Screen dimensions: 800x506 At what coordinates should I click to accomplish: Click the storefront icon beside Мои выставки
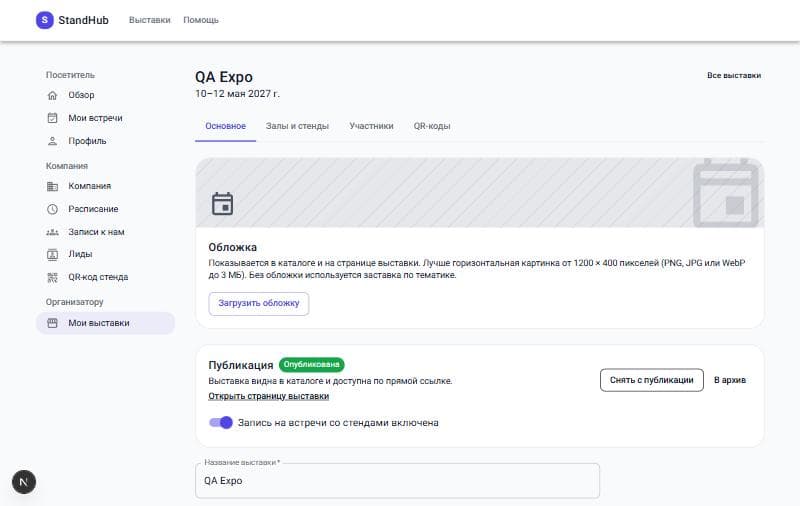tap(53, 323)
